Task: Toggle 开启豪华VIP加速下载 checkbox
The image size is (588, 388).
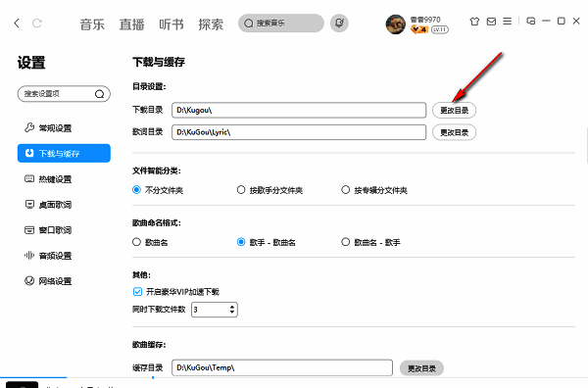Action: tap(137, 291)
